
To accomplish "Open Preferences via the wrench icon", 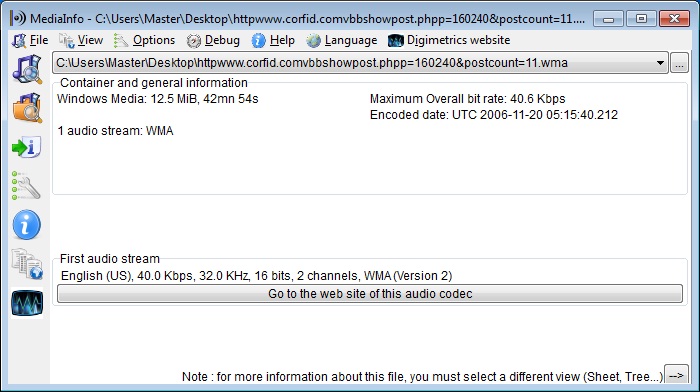I will pyautogui.click(x=27, y=185).
